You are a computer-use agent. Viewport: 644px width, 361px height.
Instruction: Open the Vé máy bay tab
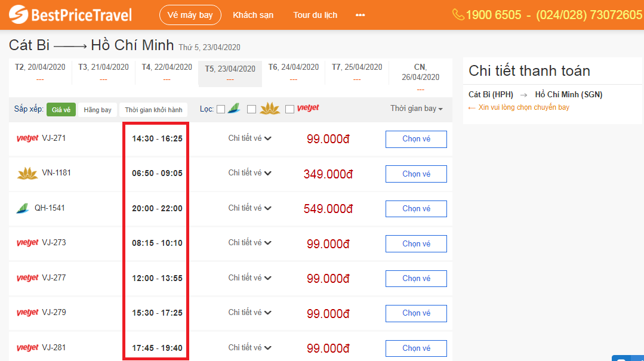tap(190, 15)
